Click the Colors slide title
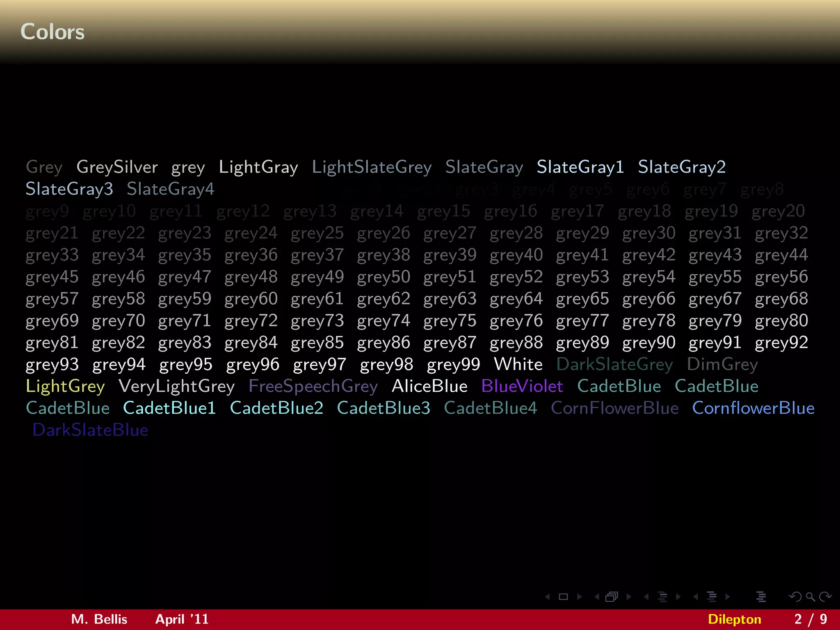The width and height of the screenshot is (840, 630). [52, 32]
